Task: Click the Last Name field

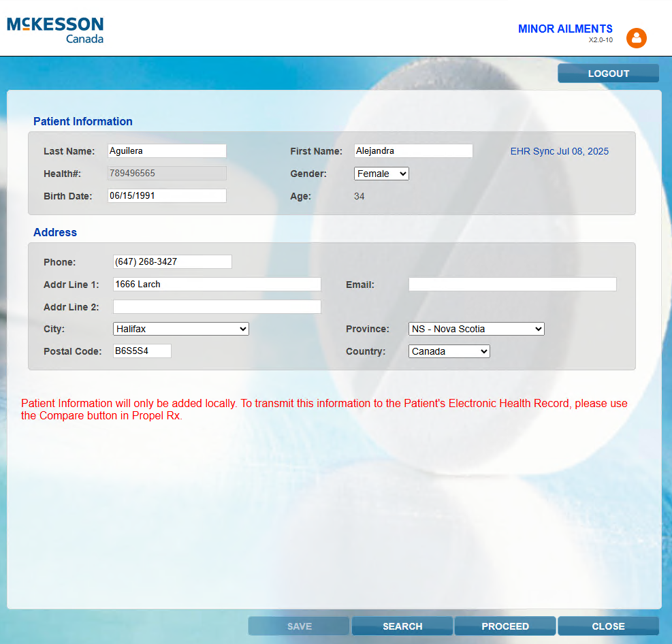Action: click(x=167, y=151)
